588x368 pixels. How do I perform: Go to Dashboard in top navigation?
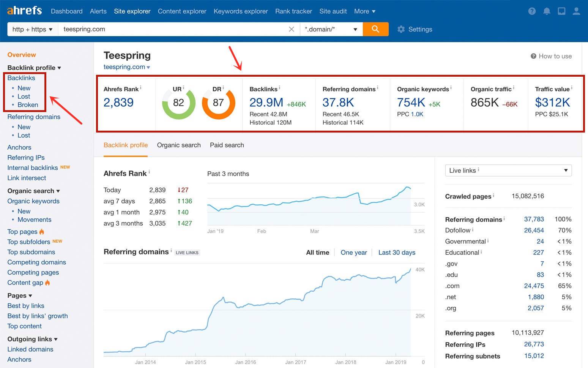point(67,11)
